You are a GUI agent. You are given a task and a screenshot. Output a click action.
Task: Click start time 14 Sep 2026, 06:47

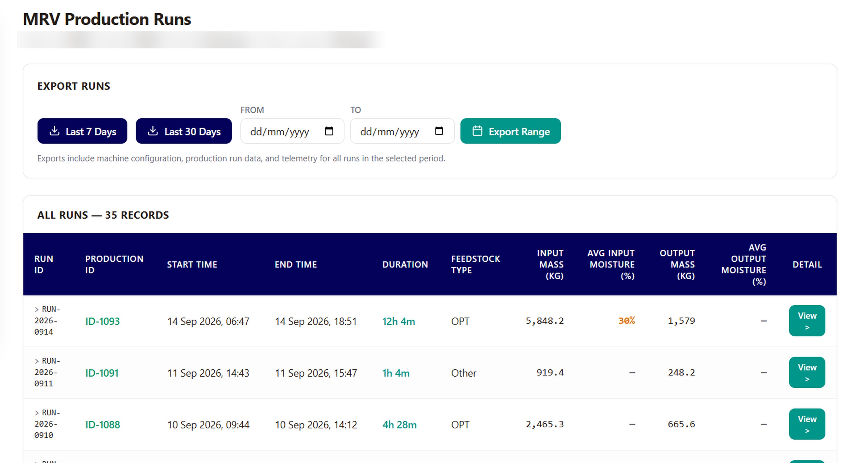tap(208, 321)
